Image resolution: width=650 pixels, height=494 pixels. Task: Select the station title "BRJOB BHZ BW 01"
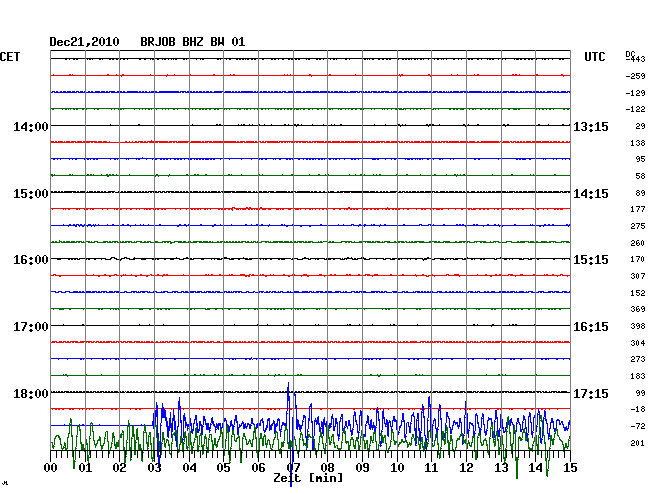[193, 42]
